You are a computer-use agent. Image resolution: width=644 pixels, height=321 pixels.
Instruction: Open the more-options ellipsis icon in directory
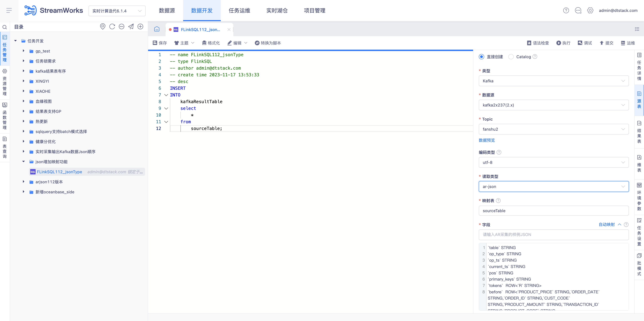[122, 26]
